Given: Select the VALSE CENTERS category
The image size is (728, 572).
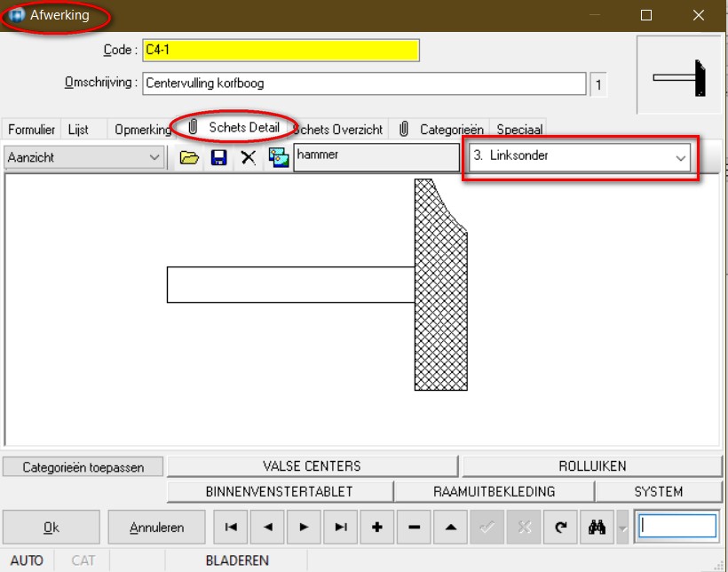Looking at the screenshot, I should [312, 466].
